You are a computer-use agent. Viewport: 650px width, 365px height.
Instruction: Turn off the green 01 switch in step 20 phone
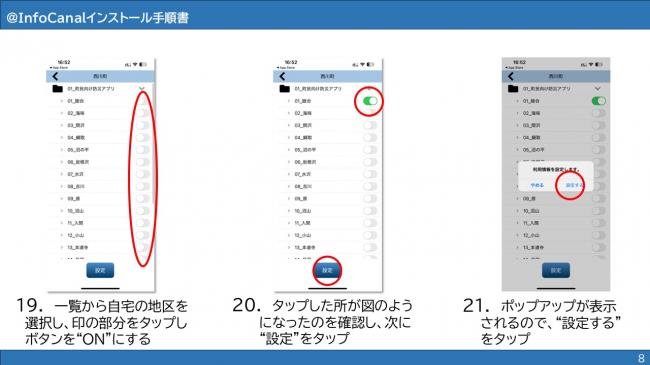tap(370, 101)
